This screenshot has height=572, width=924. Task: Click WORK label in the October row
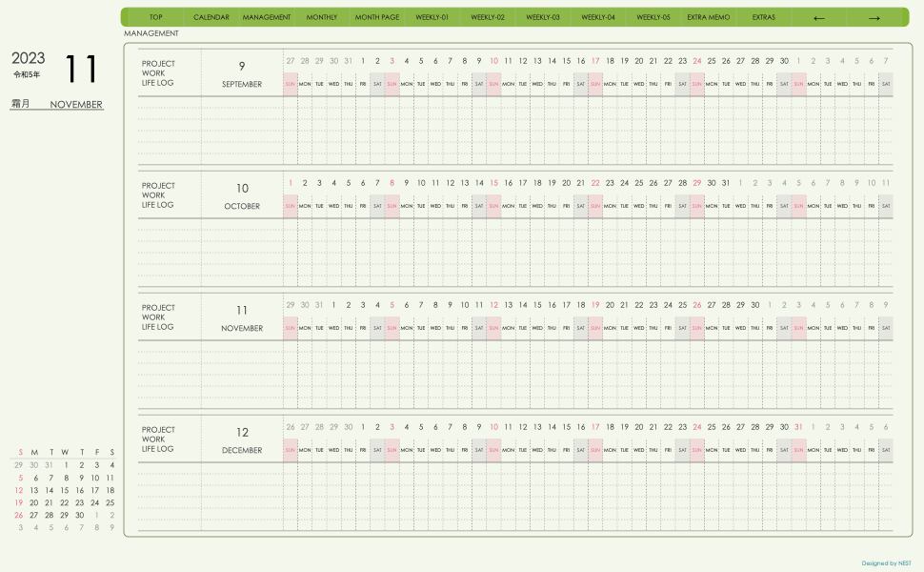point(153,195)
